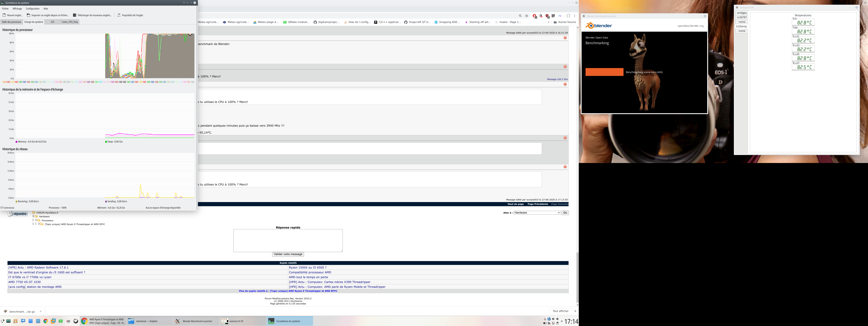Click the blue-purple wave extension icon
Image resolution: width=868 pixels, height=326 pixels.
[x=559, y=16]
